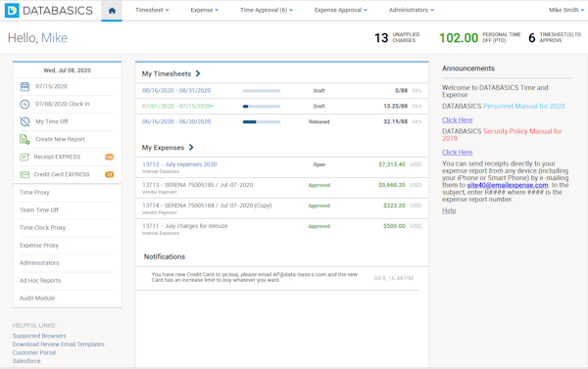Open timesheet 08/16/2020 - 08/31/2020
Image resolution: width=588 pixels, height=369 pixels.
click(176, 91)
